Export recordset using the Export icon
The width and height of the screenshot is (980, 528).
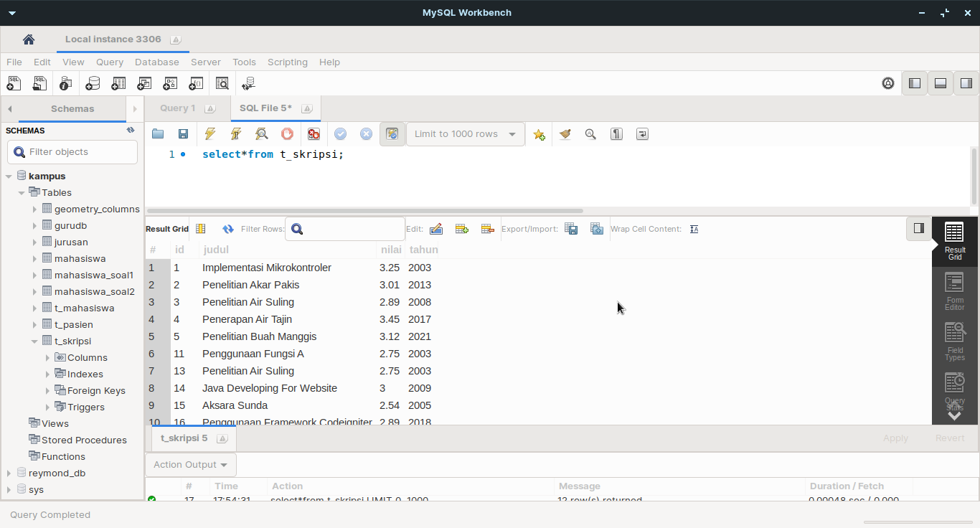click(571, 228)
